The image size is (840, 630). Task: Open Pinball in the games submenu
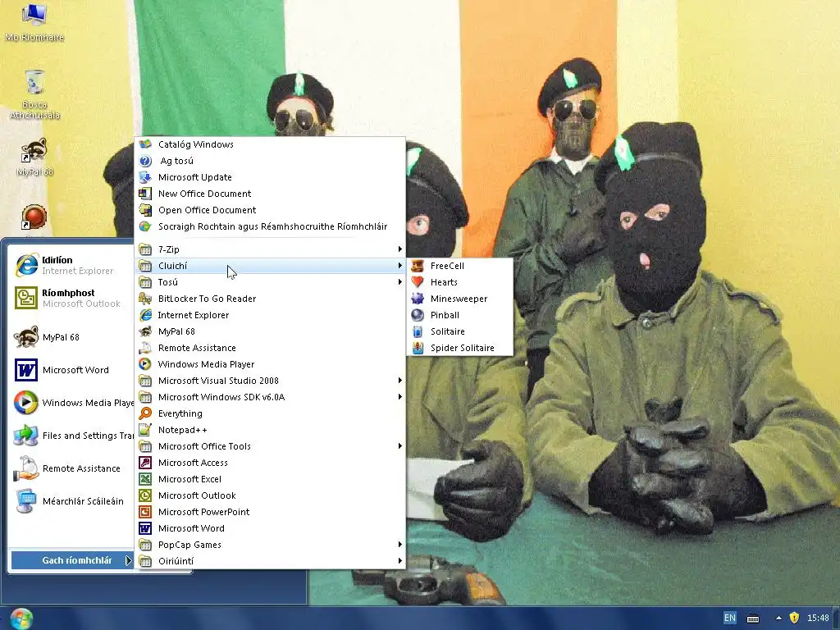(x=460, y=315)
